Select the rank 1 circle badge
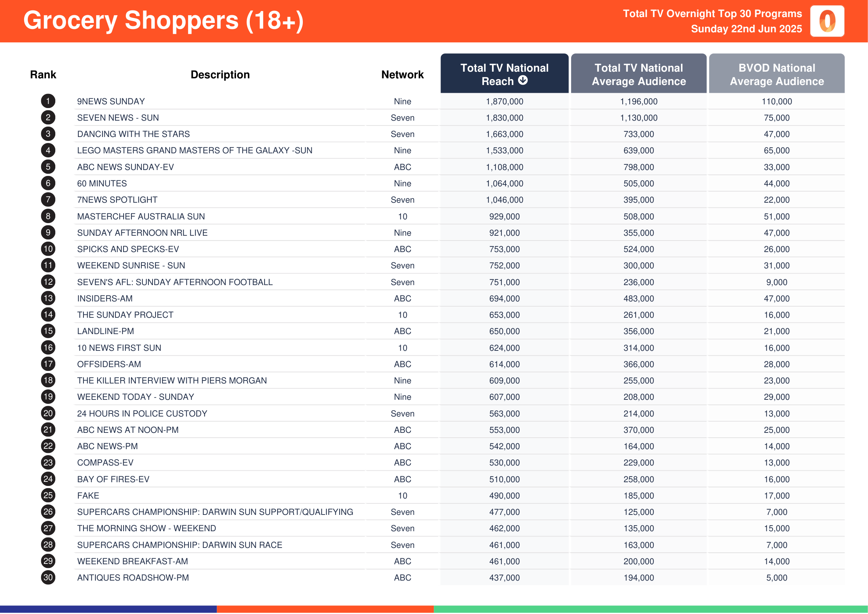The width and height of the screenshot is (868, 614). click(x=48, y=101)
